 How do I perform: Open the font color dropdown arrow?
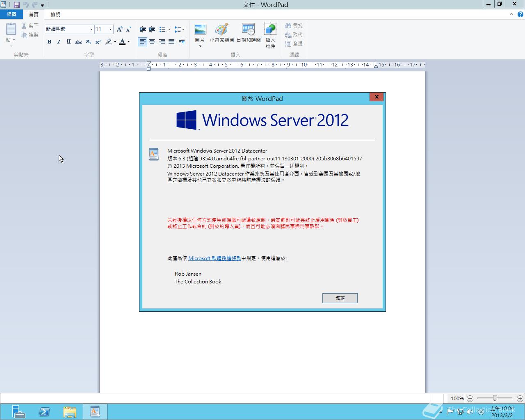[128, 42]
